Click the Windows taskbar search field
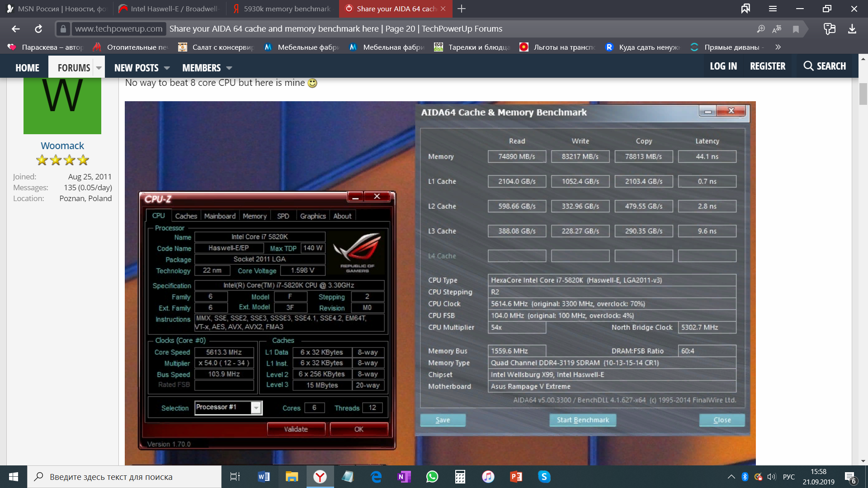The image size is (868, 488). [124, 477]
